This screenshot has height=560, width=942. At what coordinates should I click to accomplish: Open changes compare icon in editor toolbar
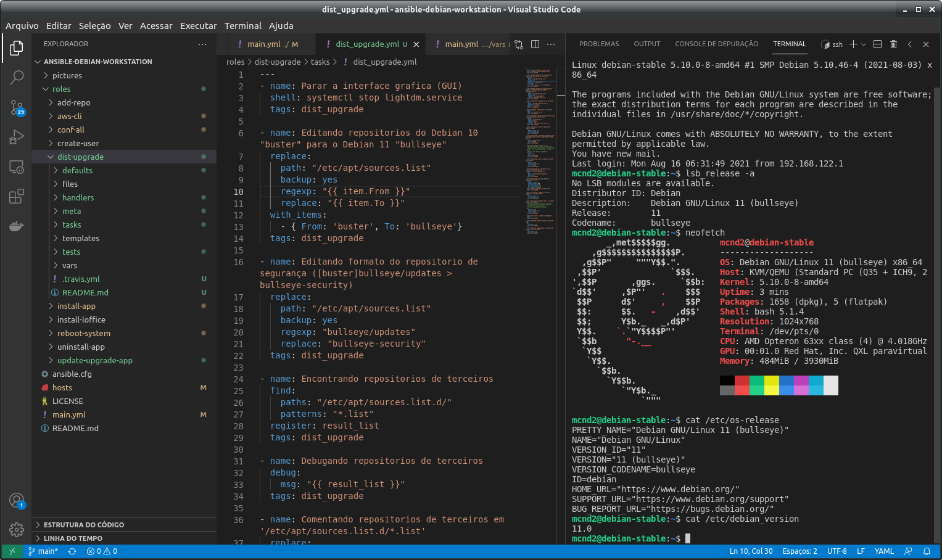coord(519,44)
